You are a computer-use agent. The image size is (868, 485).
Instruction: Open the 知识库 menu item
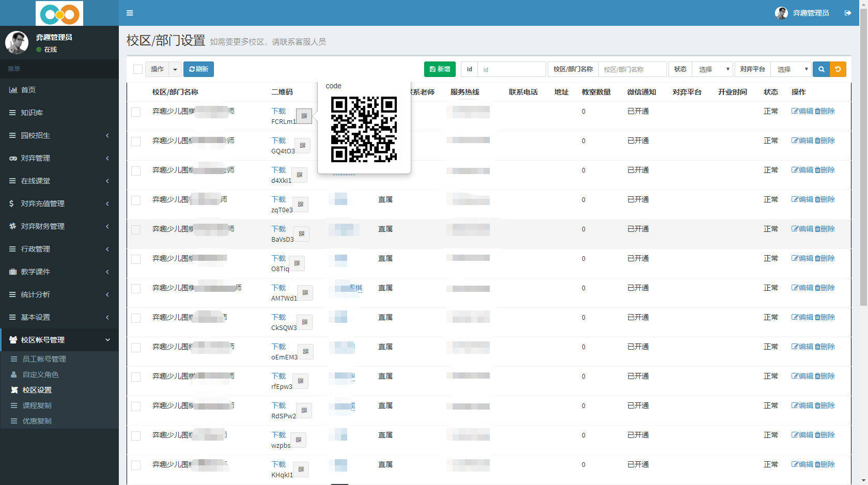coord(59,113)
